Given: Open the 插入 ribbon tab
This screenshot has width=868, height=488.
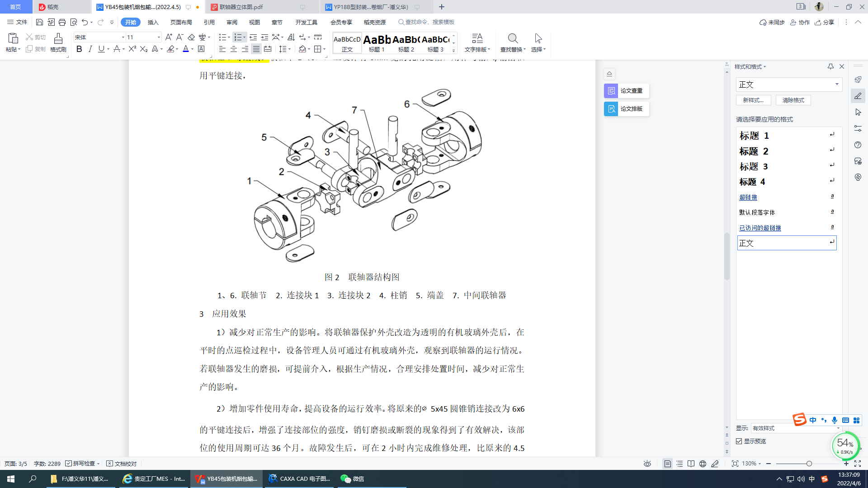Looking at the screenshot, I should click(x=153, y=22).
